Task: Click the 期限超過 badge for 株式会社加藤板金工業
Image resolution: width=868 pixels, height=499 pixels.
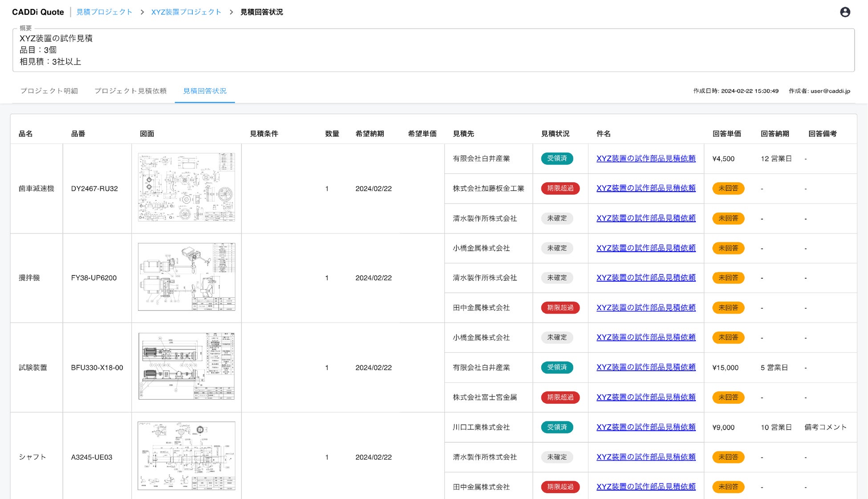Action: [x=560, y=188]
